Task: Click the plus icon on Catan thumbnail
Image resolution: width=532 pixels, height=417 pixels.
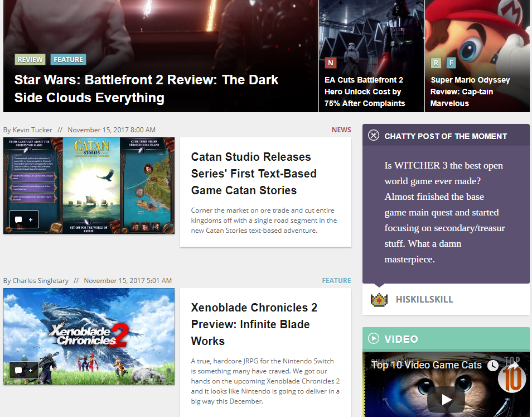Action: tap(31, 220)
